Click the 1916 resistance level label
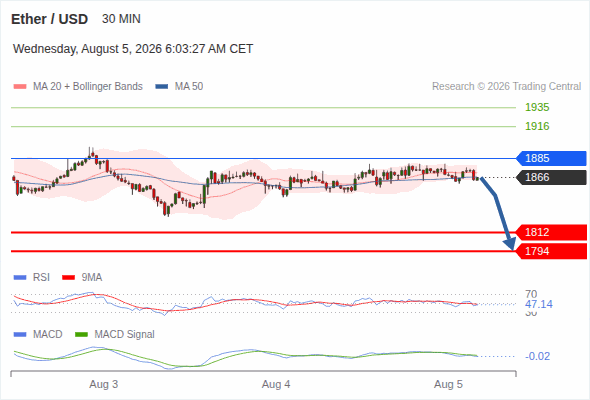This screenshot has height=400, width=590. pyautogui.click(x=537, y=126)
